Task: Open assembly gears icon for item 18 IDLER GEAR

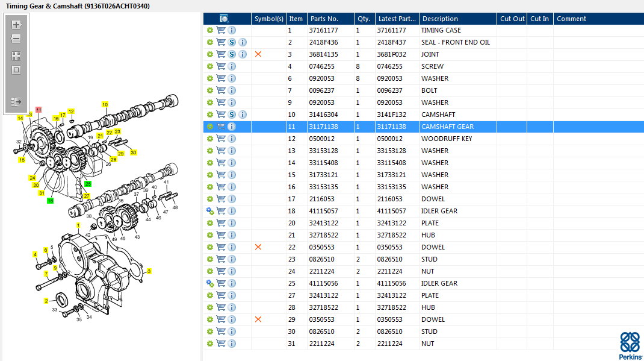Action: click(x=210, y=211)
